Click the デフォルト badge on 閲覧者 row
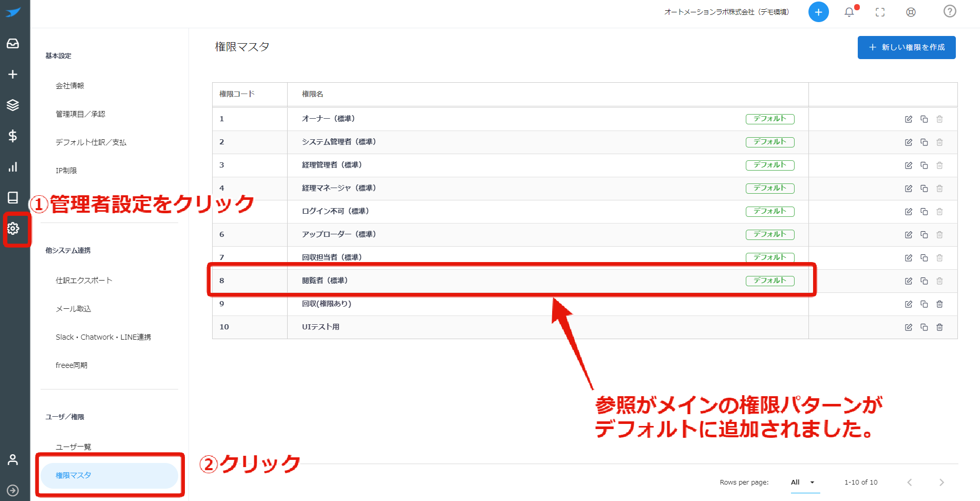 (770, 281)
